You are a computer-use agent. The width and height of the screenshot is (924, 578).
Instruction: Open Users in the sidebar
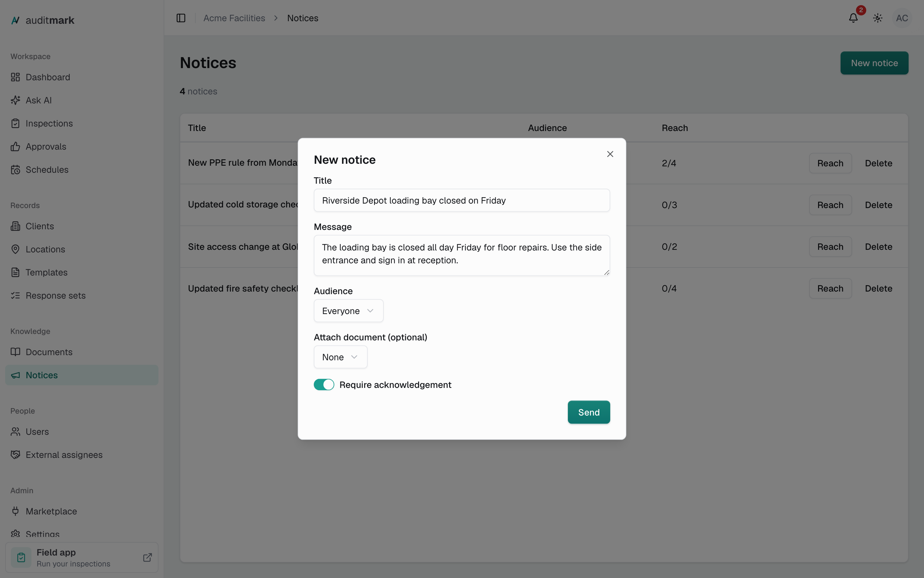coord(82,432)
